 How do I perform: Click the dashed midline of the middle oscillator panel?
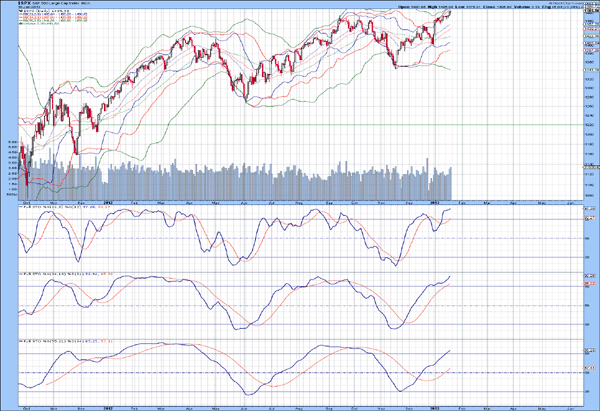click(x=300, y=305)
